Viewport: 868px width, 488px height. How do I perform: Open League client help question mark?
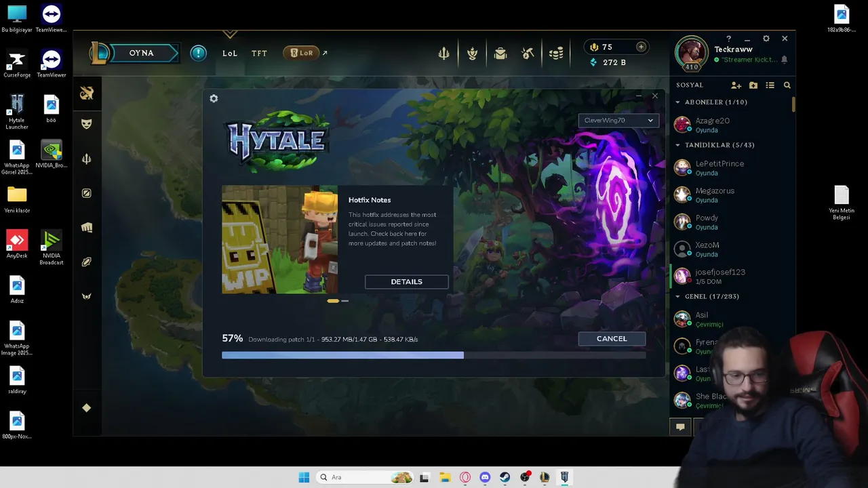point(728,39)
